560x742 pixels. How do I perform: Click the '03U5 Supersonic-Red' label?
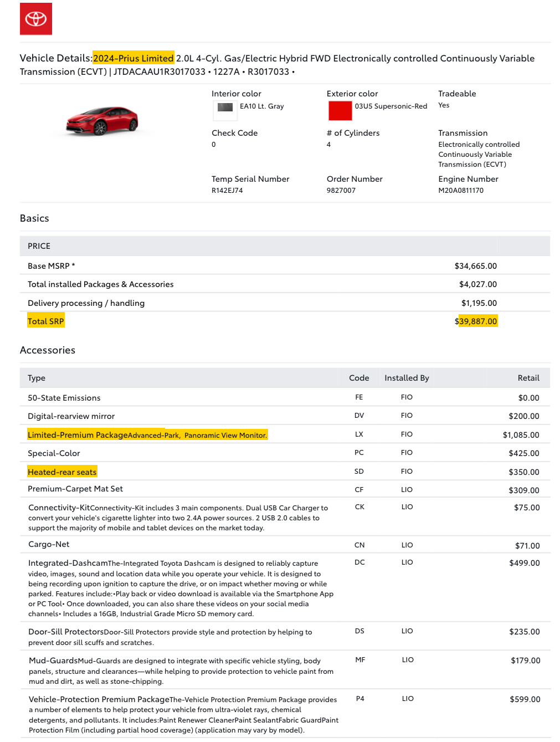tap(391, 106)
